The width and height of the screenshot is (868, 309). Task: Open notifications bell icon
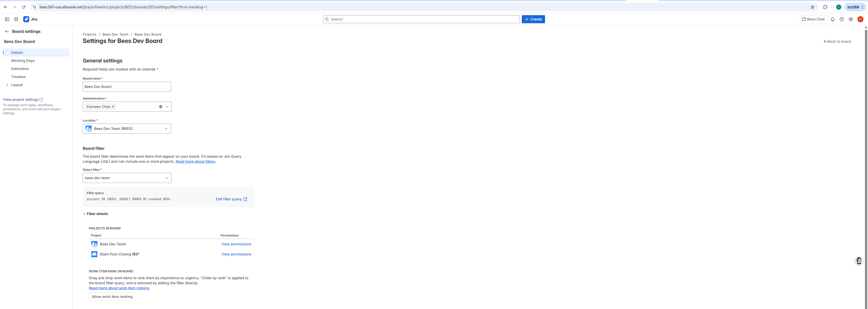pyautogui.click(x=833, y=19)
